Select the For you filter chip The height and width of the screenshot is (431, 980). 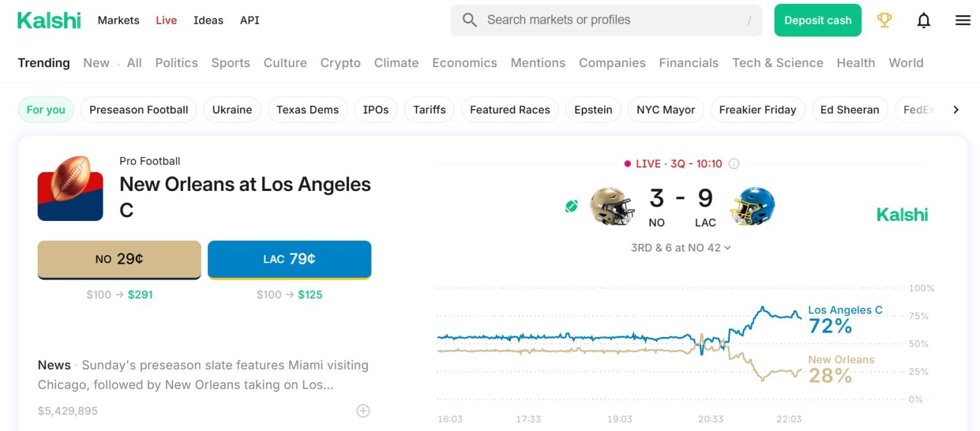pos(46,110)
